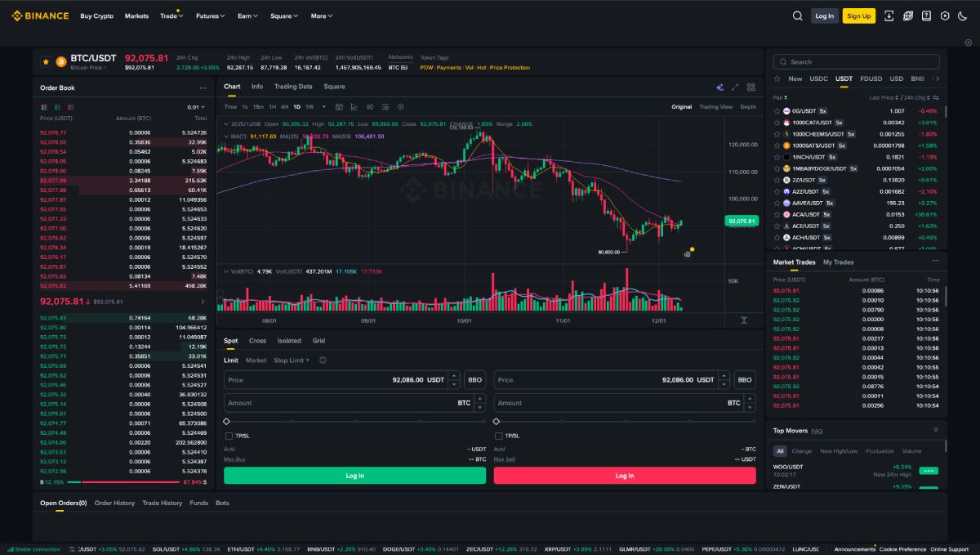
Task: Switch to the Trading Data tab
Action: tap(293, 87)
